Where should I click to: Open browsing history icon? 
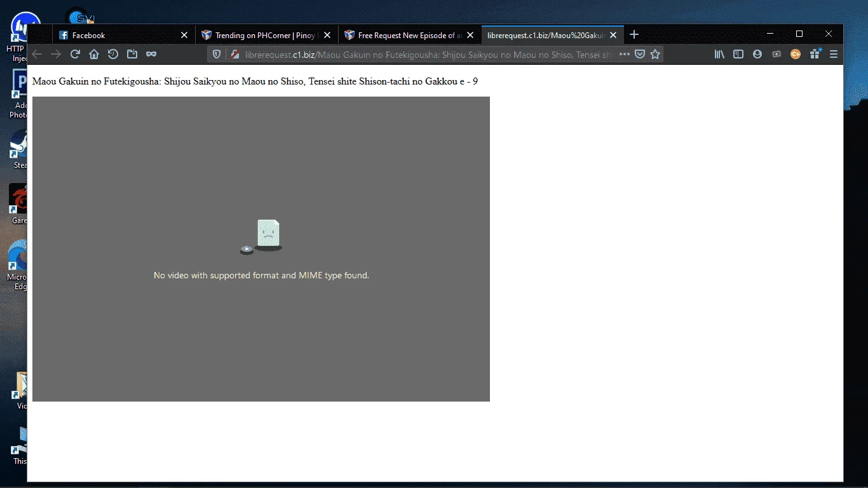[x=113, y=55]
